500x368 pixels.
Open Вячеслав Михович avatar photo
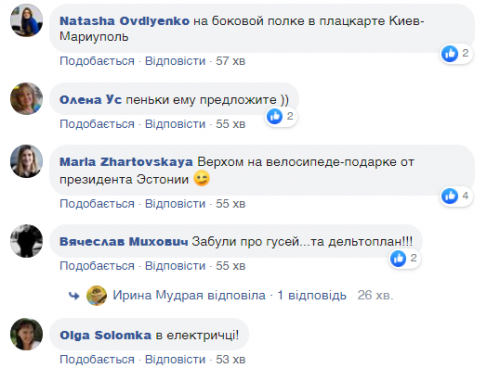tap(27, 241)
